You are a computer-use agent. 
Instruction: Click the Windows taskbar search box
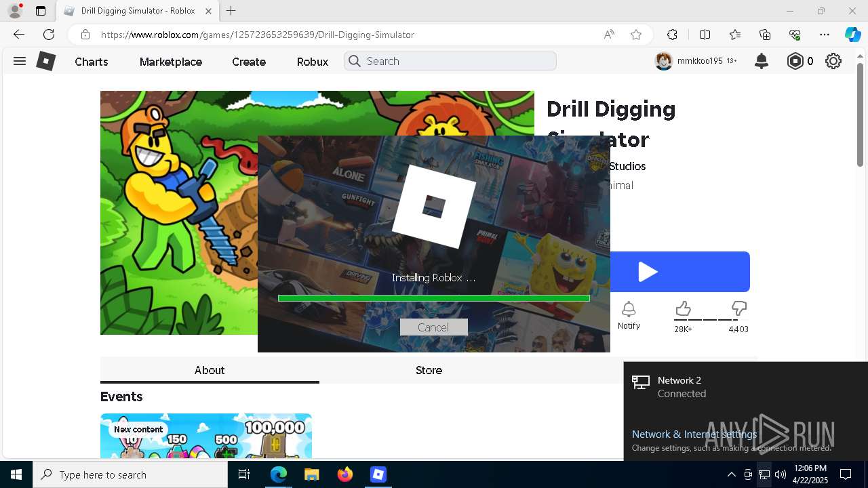(130, 474)
